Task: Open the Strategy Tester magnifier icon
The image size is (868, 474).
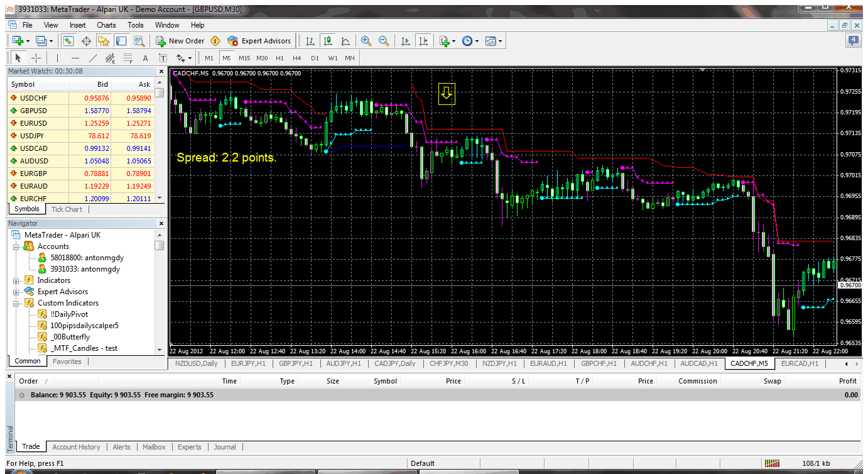Action: pyautogui.click(x=139, y=41)
